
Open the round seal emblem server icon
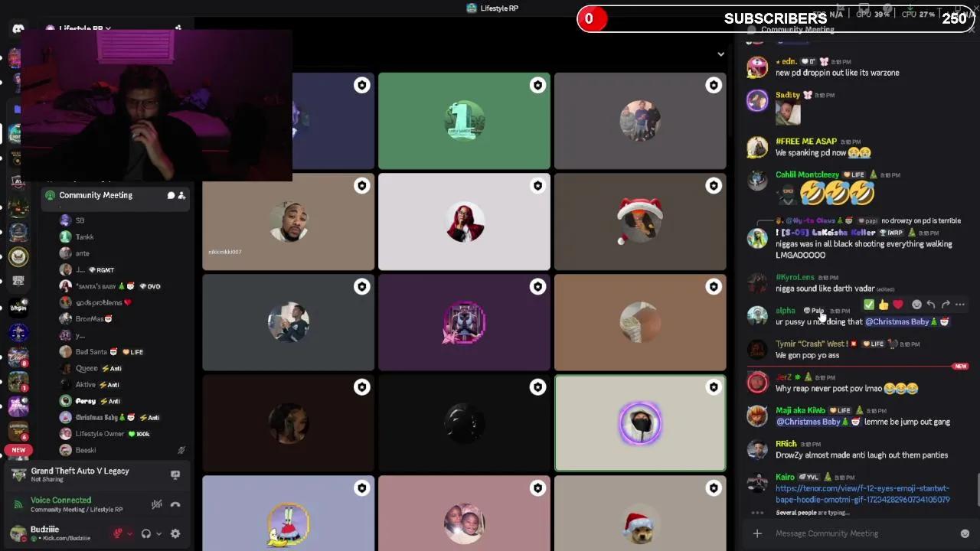[18, 256]
